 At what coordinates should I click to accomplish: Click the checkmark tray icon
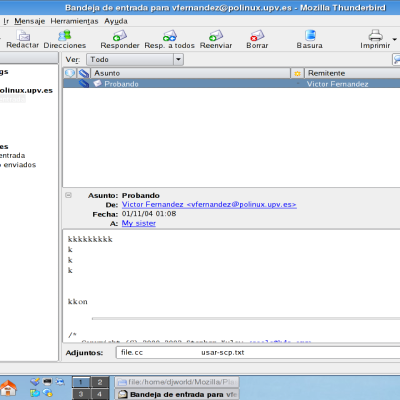pyautogui.click(x=35, y=381)
